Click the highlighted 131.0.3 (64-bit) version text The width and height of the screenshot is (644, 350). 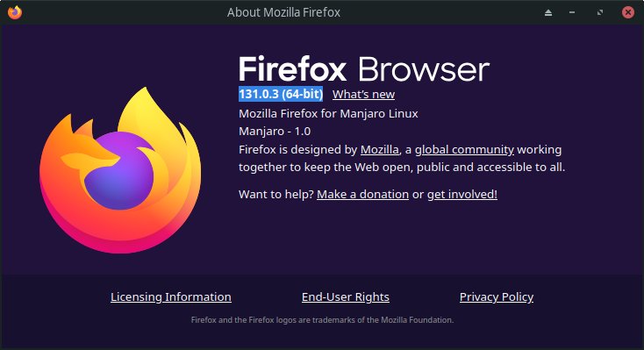tap(281, 94)
